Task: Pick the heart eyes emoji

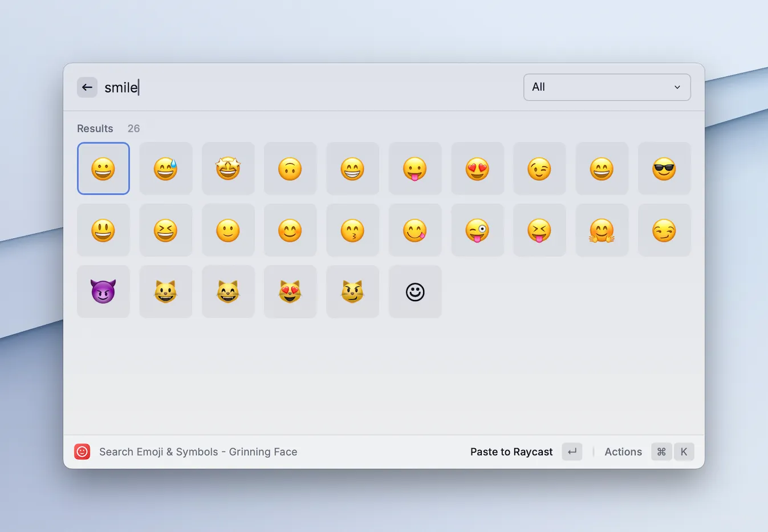Action: pos(478,168)
